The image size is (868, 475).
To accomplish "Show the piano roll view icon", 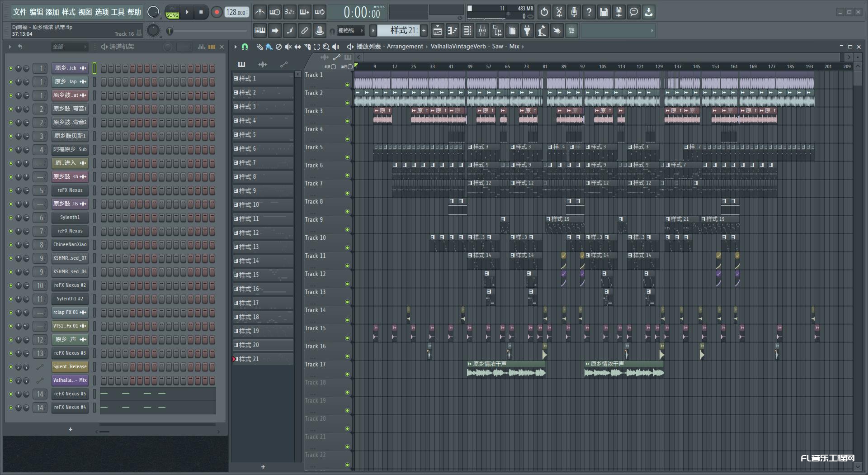I will click(x=453, y=31).
